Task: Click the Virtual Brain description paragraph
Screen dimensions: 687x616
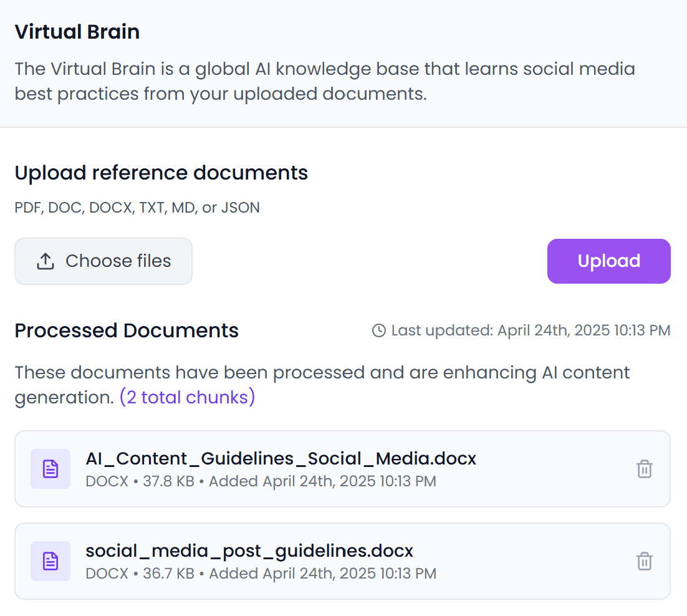Action: pos(324,81)
